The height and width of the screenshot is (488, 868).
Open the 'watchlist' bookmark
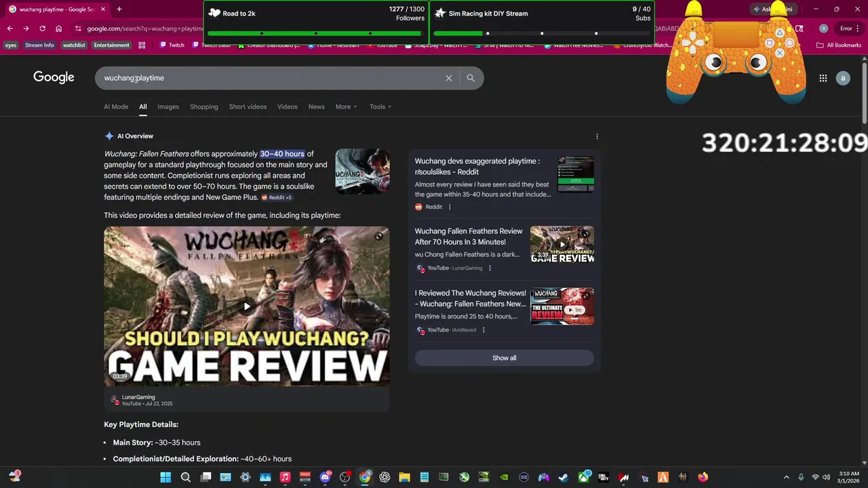[x=74, y=45]
